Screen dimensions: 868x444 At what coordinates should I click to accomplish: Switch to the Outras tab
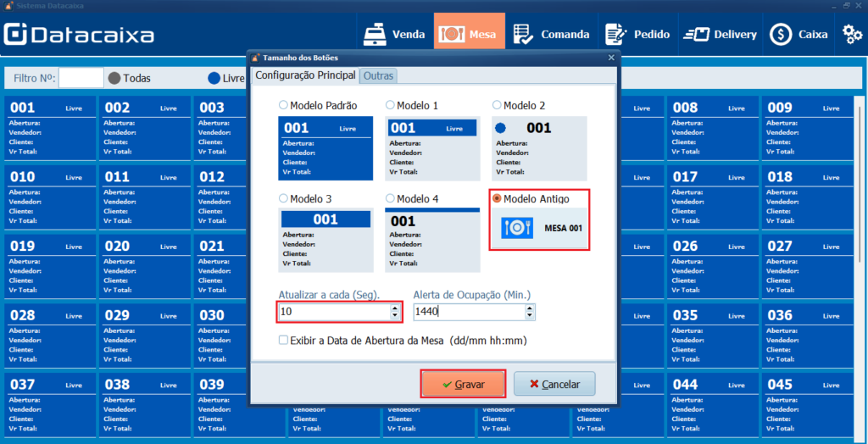379,76
